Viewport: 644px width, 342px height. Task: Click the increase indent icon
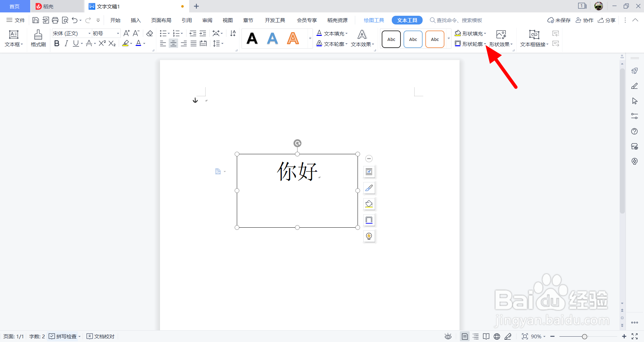tap(203, 33)
